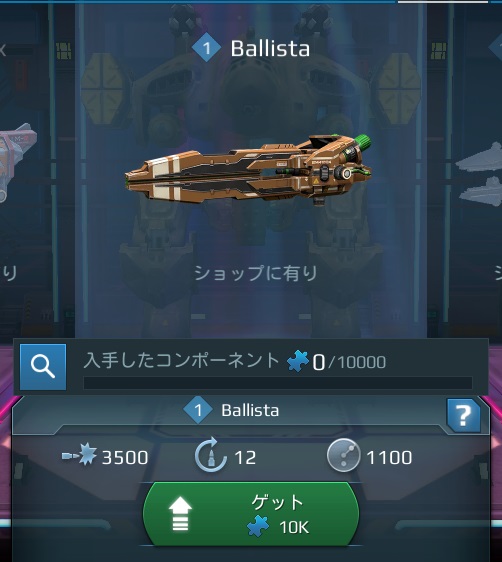Click the level 1 diamond in stats header
Viewport: 502px width, 562px height.
click(x=198, y=410)
